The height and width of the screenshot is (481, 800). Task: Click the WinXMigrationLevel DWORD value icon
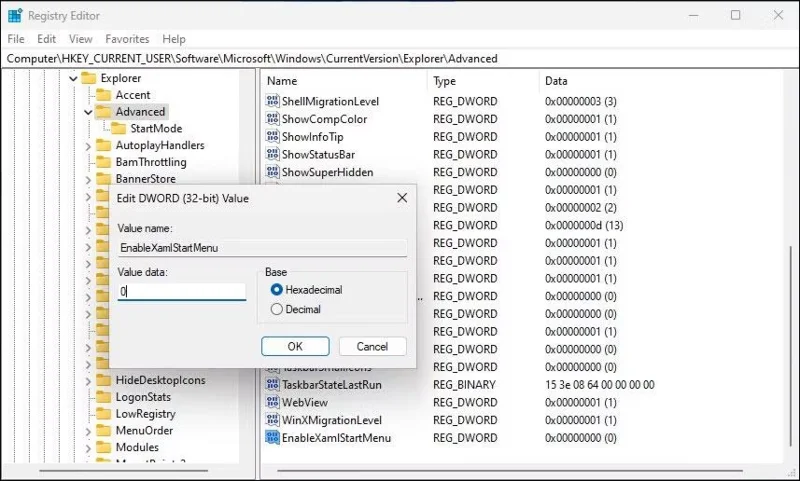pyautogui.click(x=272, y=420)
